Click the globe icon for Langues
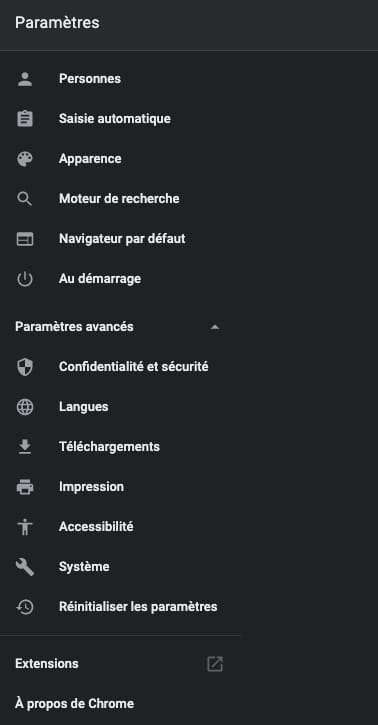This screenshot has height=725, width=378. tap(24, 407)
